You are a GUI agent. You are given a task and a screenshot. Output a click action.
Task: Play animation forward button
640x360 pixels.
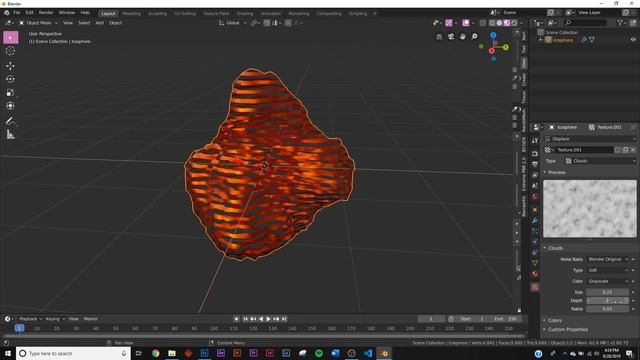tap(268, 319)
